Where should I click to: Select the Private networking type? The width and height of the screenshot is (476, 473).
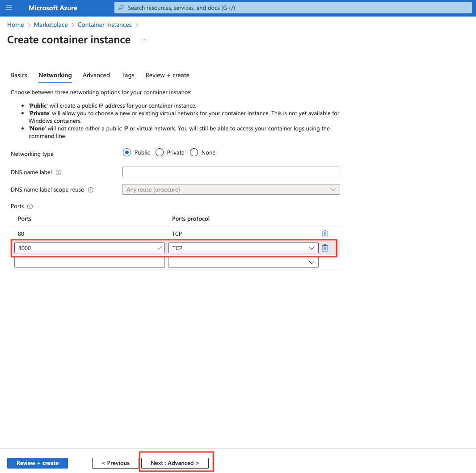[x=160, y=152]
